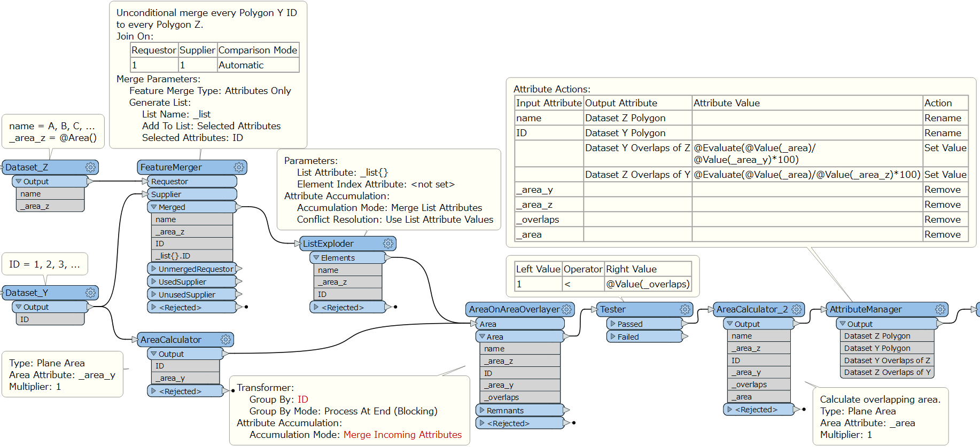Collapse AttributeManager Output port attributes
980x447 pixels.
[x=843, y=324]
